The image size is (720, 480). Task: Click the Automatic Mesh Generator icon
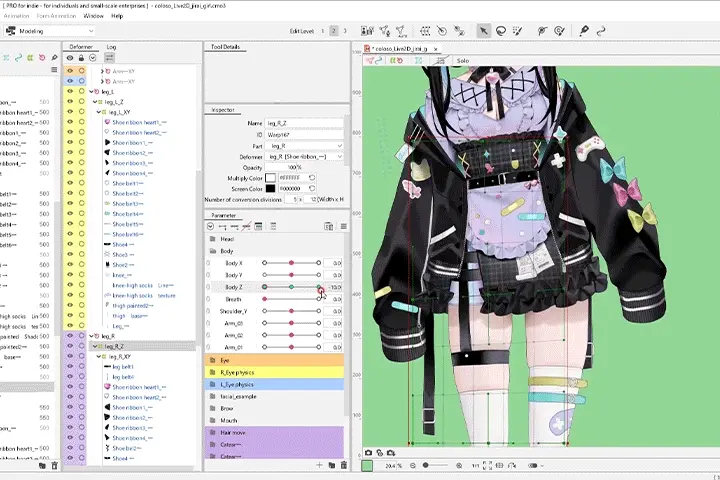(401, 31)
